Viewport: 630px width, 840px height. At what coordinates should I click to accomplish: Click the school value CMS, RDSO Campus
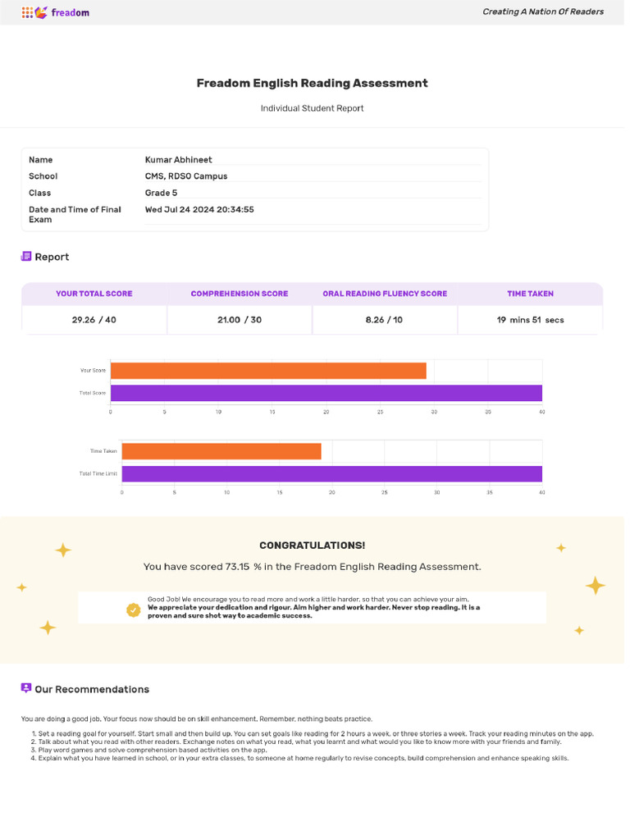(186, 176)
